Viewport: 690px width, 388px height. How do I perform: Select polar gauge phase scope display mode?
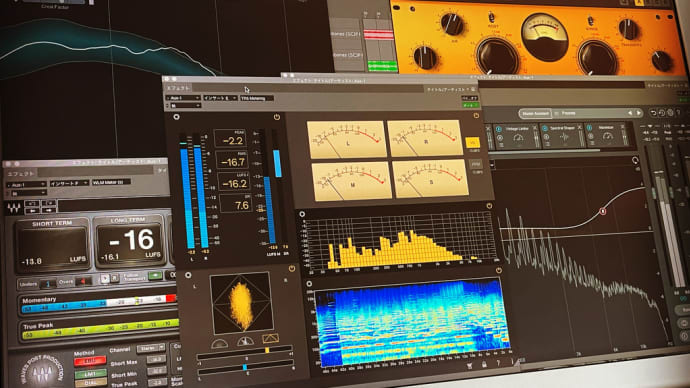[245, 341]
